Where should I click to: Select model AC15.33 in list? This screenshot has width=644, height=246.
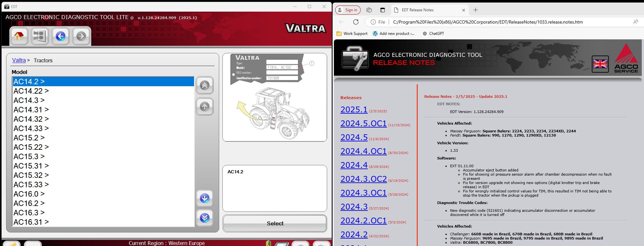103,185
